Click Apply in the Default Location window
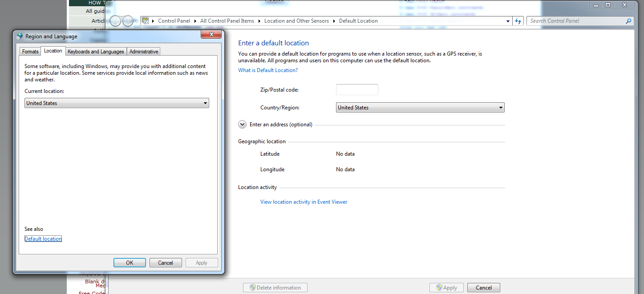The width and height of the screenshot is (644, 294). 446,288
